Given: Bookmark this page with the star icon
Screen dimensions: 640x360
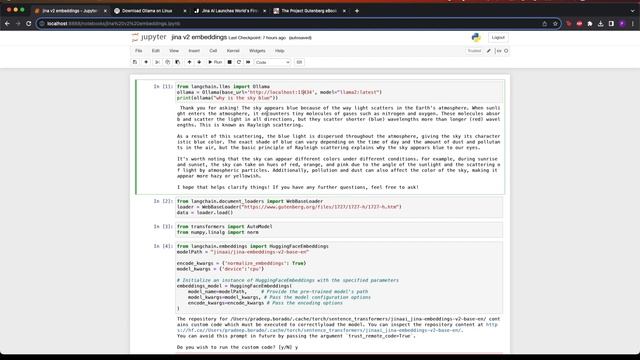Looking at the screenshot, I should pyautogui.click(x=555, y=24).
